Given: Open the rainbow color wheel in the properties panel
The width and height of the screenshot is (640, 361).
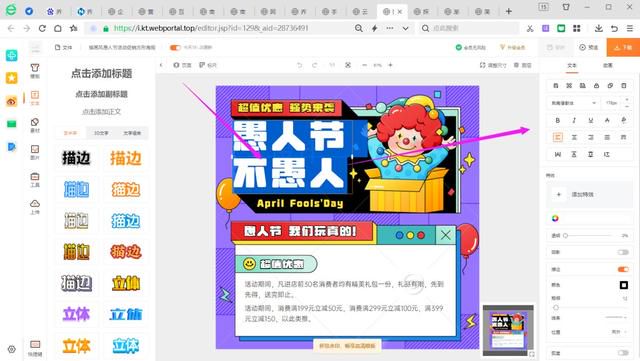Looking at the screenshot, I should (x=555, y=218).
